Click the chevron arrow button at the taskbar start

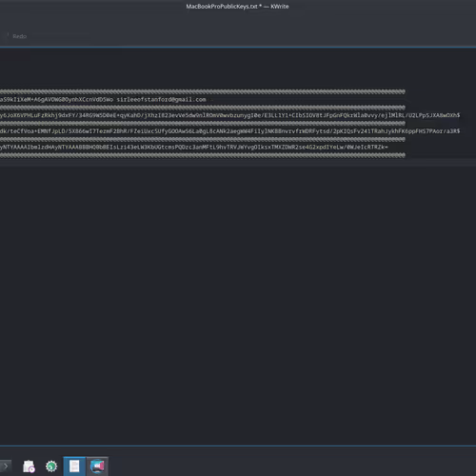tap(6, 466)
